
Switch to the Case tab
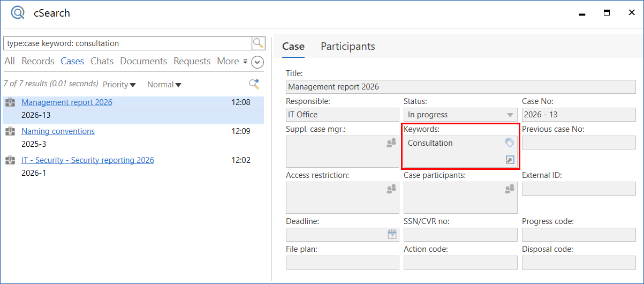tap(293, 46)
